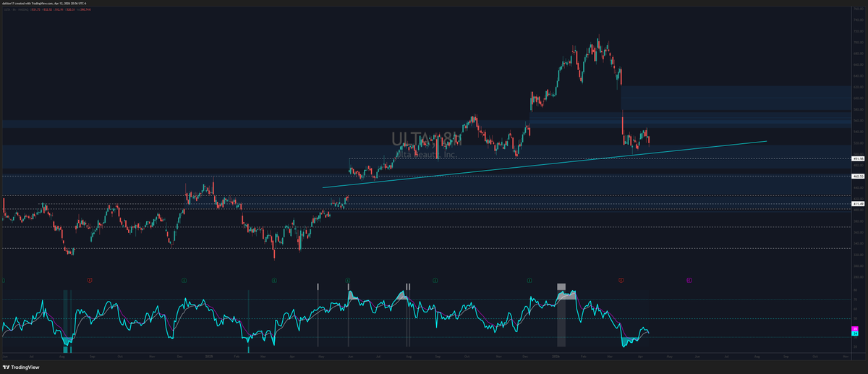Screen dimensions: 868x374
Task: Select the 460.55 price level label
Action: tap(859, 176)
